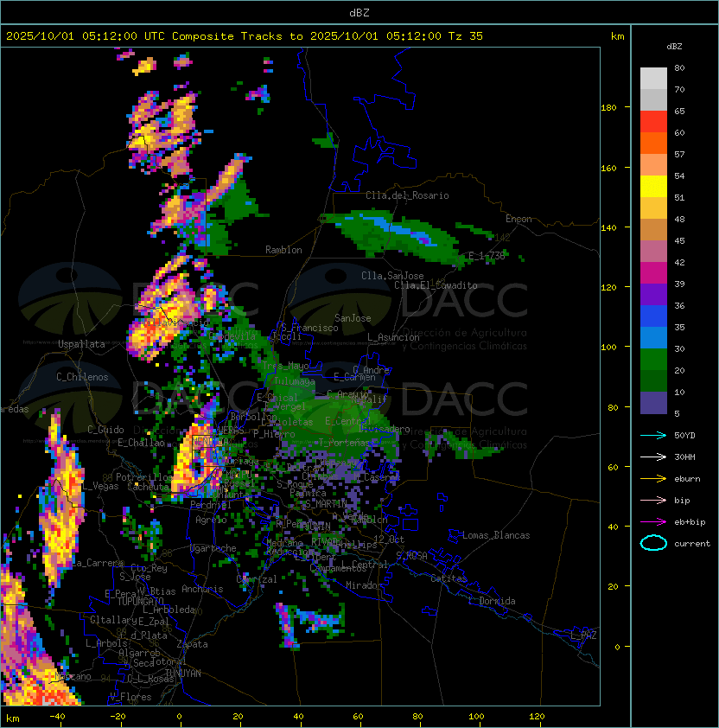Click the 'L_Dormida' place label

(492, 601)
